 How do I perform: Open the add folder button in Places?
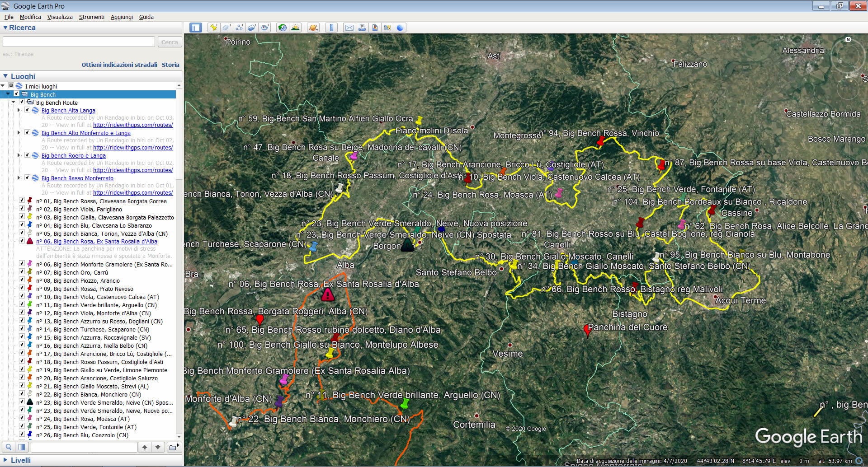point(174,447)
